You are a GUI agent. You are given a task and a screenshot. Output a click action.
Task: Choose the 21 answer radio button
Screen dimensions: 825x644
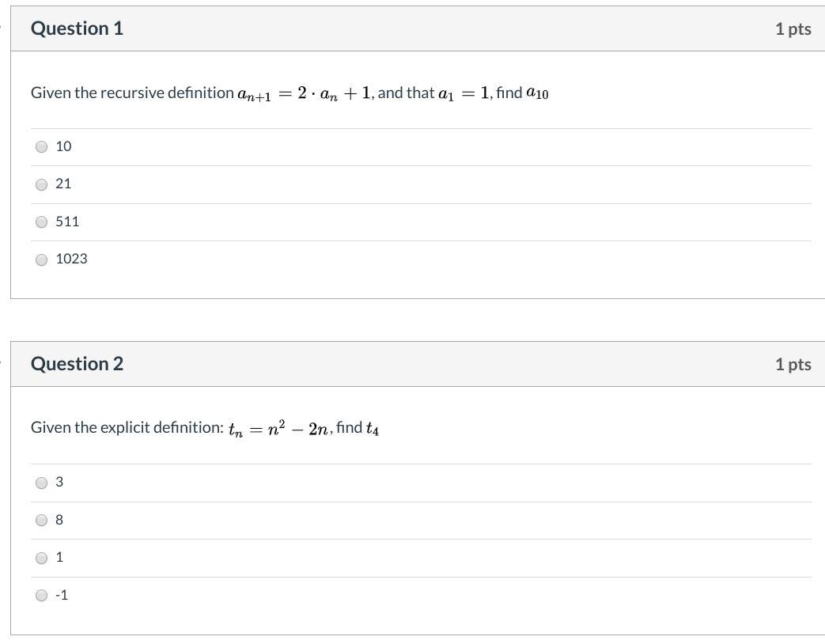tap(42, 184)
